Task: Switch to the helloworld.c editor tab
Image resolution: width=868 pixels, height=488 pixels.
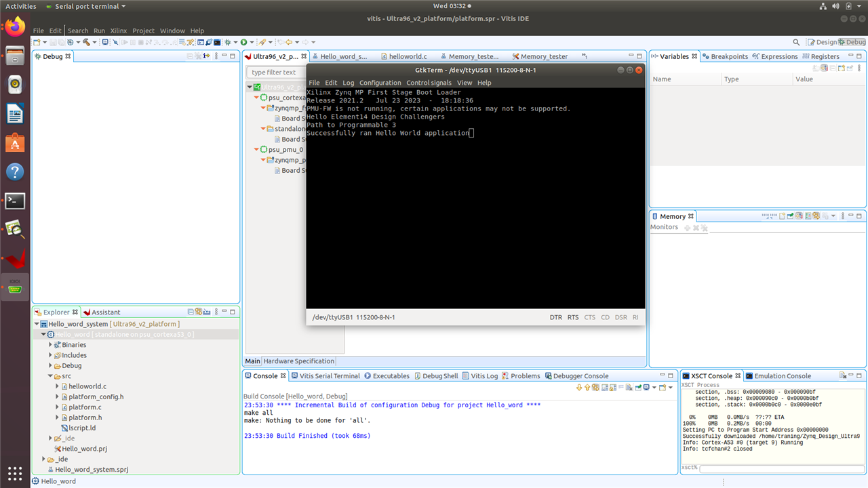Action: click(403, 56)
